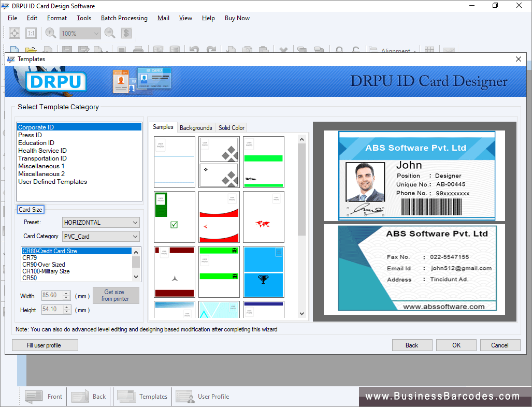This screenshot has height=407, width=532.
Task: Open the Card Category PVC_Card dropdown
Action: point(136,236)
